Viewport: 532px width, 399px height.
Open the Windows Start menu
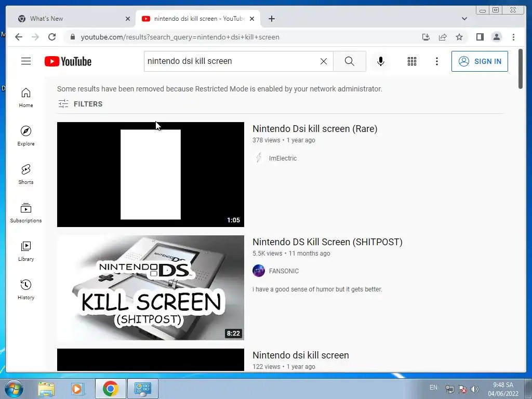[14, 389]
